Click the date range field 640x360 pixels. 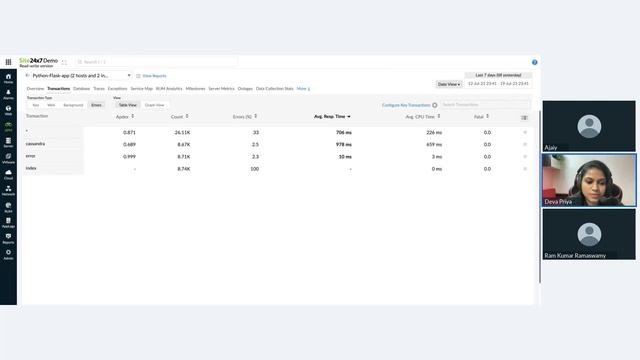[498, 84]
